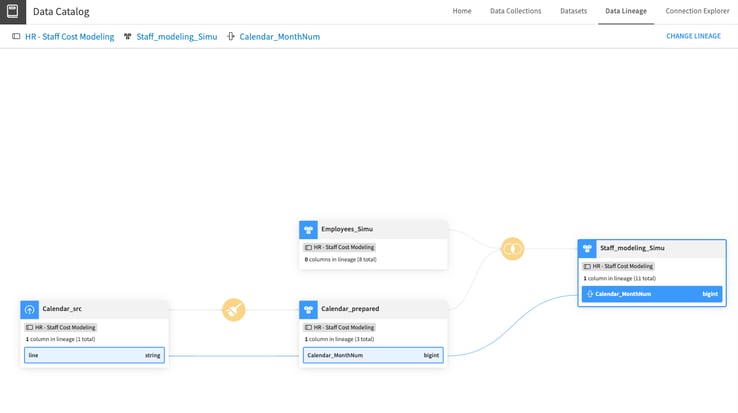The image size is (738, 413).
Task: Open the Home tab
Action: pos(461,11)
